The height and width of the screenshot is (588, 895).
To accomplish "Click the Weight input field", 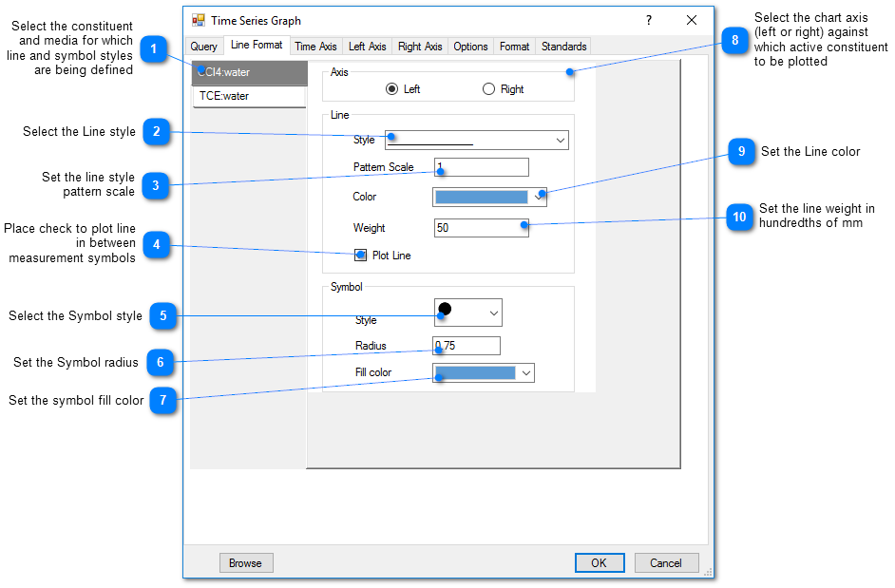I will 481,228.
